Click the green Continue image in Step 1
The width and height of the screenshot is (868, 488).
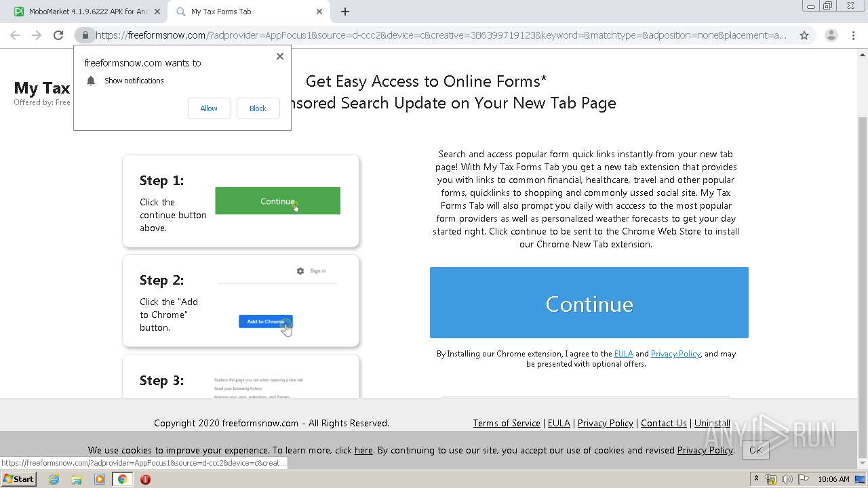277,201
